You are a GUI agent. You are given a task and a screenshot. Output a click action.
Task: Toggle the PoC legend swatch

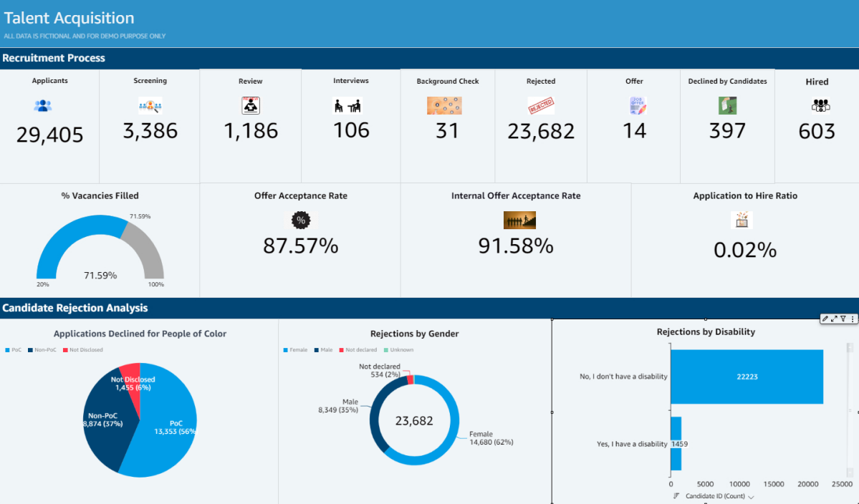click(8, 349)
